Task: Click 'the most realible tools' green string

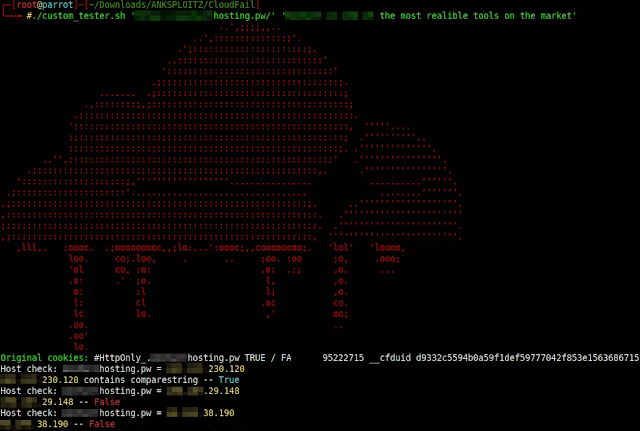Action: click(439, 16)
